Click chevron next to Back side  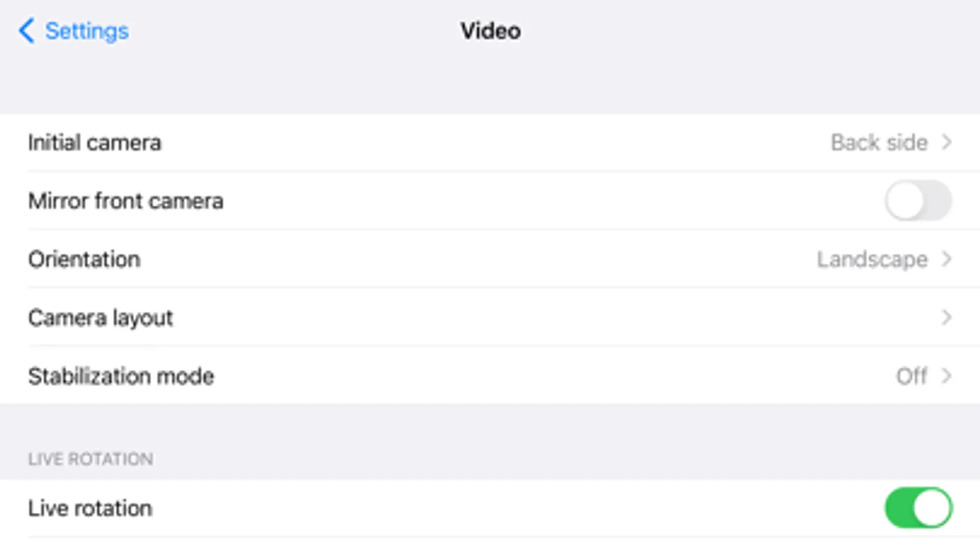(947, 143)
